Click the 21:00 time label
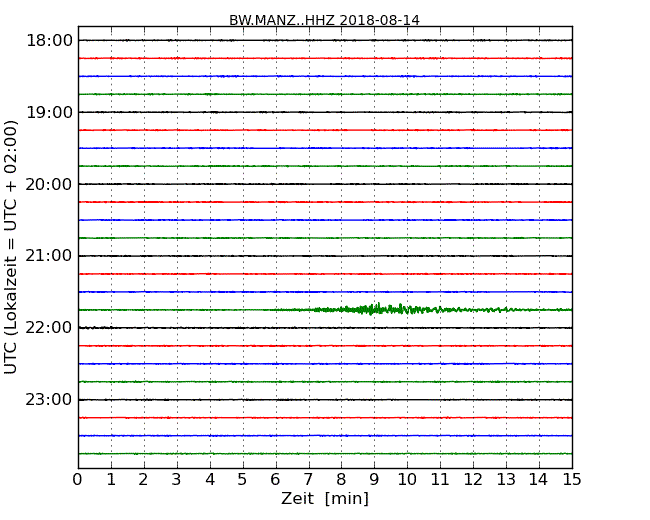 click(x=49, y=256)
